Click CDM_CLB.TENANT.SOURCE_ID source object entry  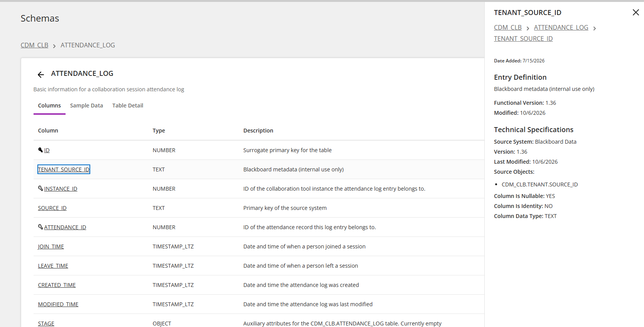(539, 184)
